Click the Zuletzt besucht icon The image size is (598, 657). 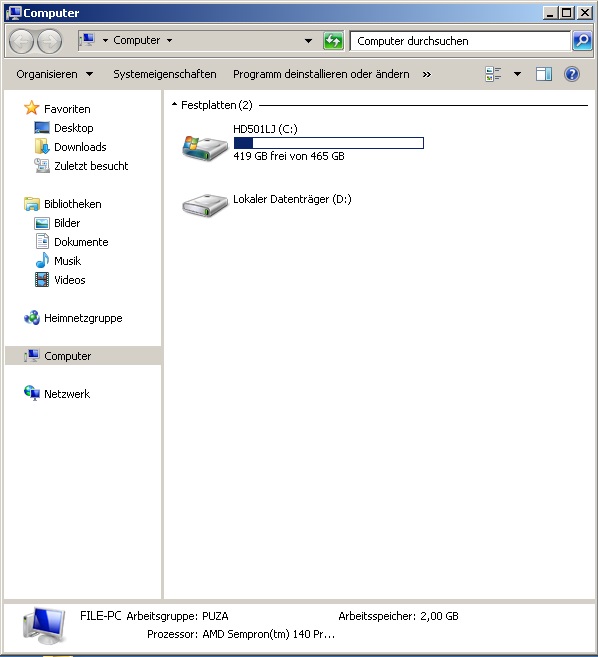pyautogui.click(x=42, y=166)
